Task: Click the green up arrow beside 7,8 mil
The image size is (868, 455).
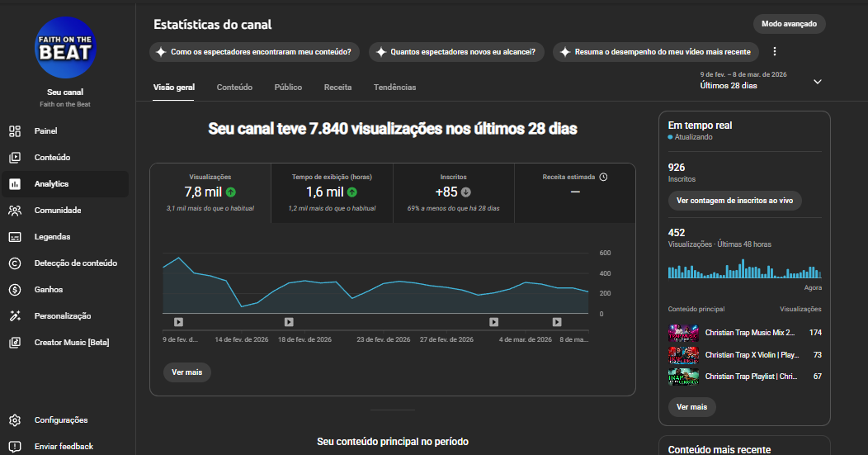Action: [x=231, y=192]
